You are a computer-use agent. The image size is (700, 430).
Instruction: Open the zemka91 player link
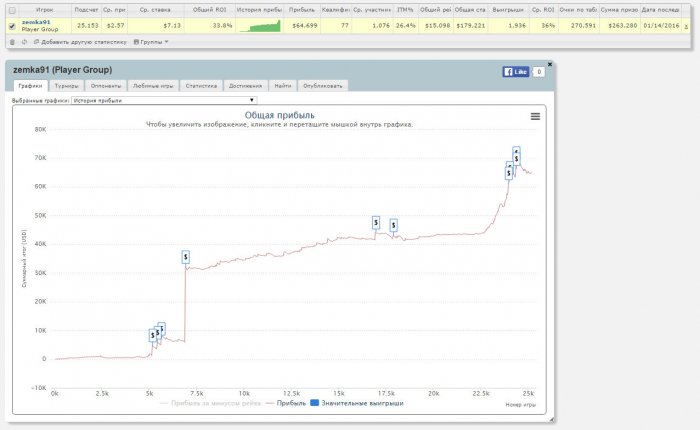coord(36,22)
